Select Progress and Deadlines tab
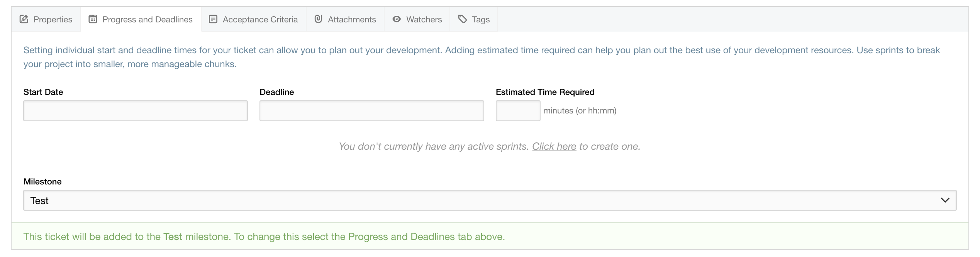Viewport: 980px width, 257px height. point(141,19)
